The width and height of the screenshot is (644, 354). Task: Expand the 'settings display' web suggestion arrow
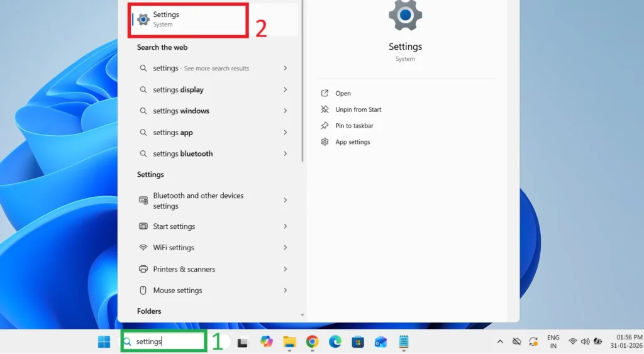[x=285, y=90]
